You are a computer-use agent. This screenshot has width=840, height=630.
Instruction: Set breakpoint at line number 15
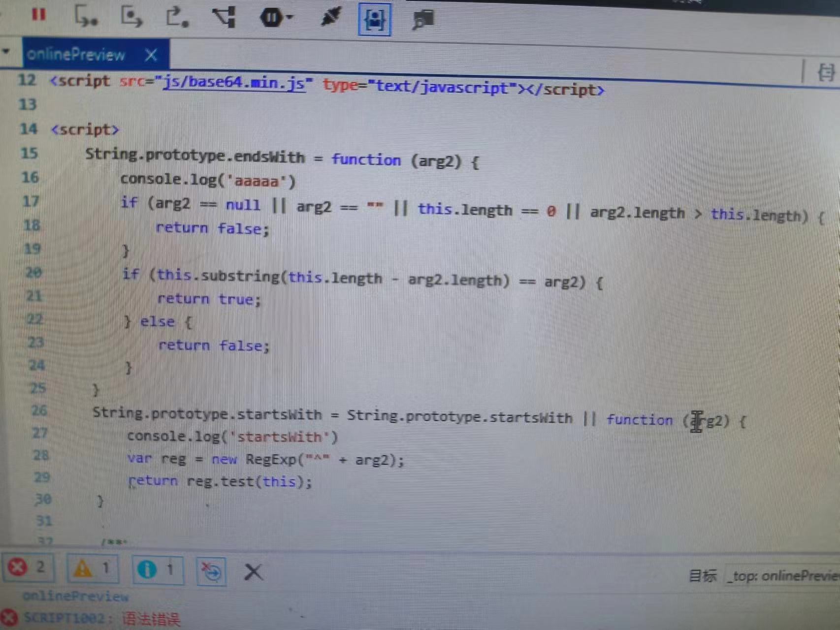click(29, 153)
